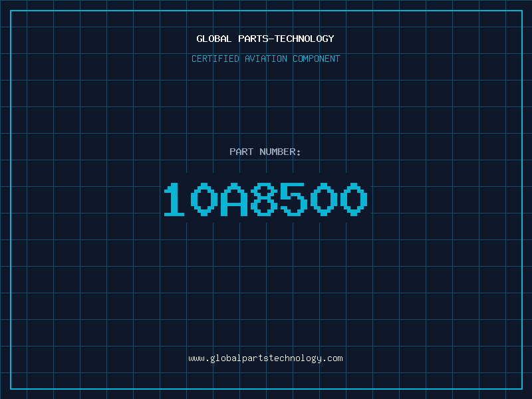Viewport: 532px width, 399px height.
Task: Select the part number 10A8500
Action: point(265,199)
